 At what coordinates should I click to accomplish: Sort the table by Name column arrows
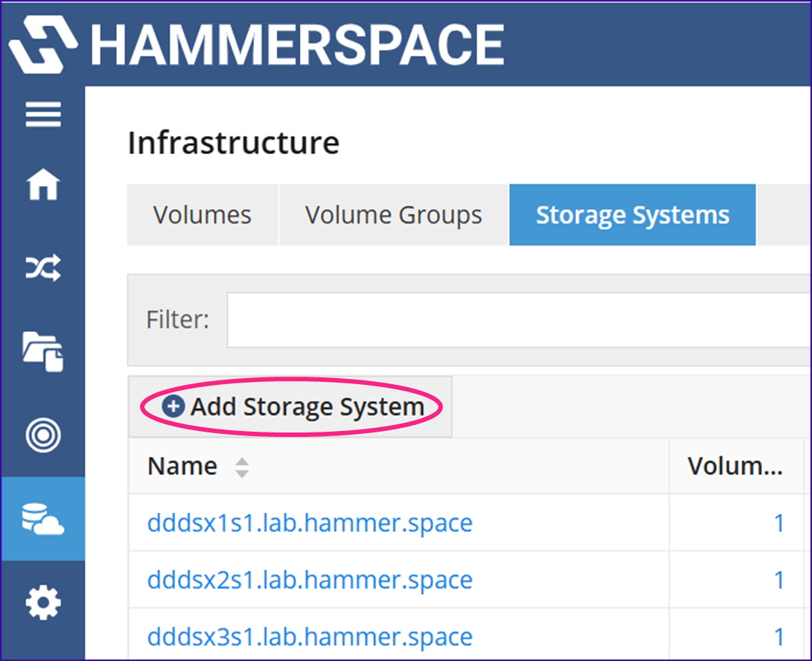242,467
